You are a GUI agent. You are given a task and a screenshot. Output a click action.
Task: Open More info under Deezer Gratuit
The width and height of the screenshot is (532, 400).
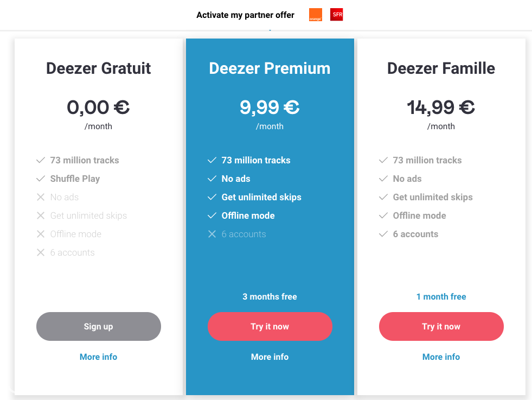pos(98,357)
